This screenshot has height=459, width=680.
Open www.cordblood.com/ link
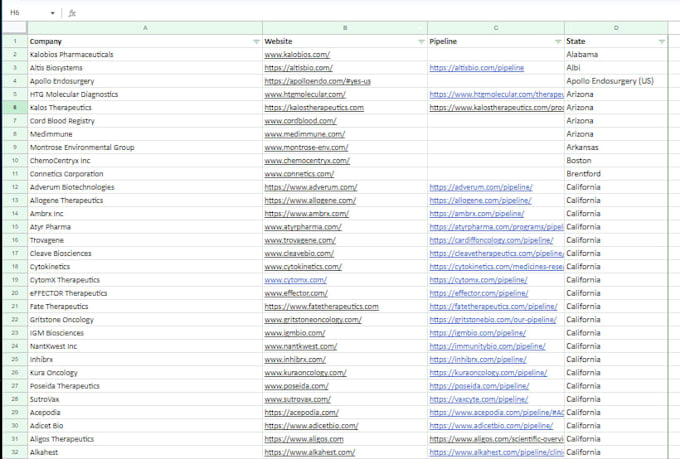point(300,121)
